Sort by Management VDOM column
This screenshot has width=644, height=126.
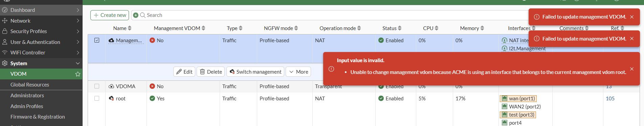pyautogui.click(x=179, y=28)
